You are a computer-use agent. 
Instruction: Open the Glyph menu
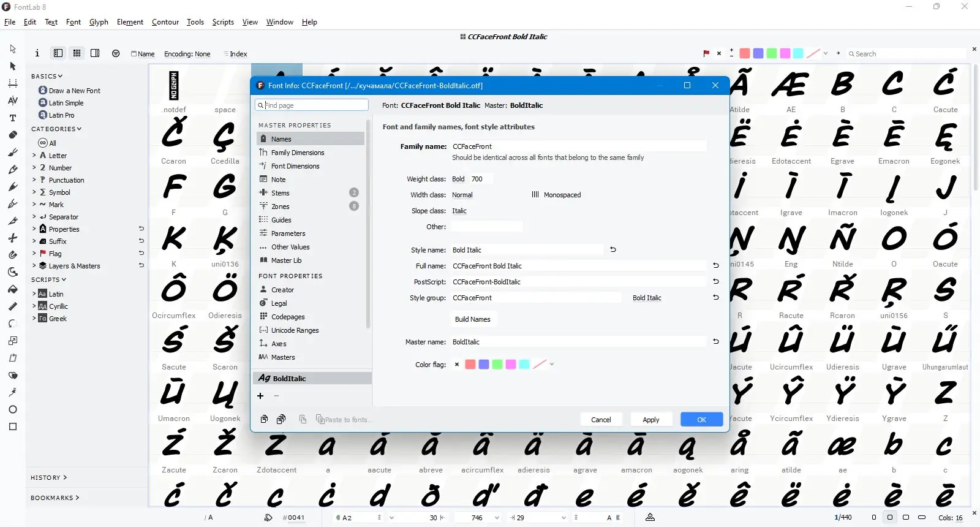[99, 22]
